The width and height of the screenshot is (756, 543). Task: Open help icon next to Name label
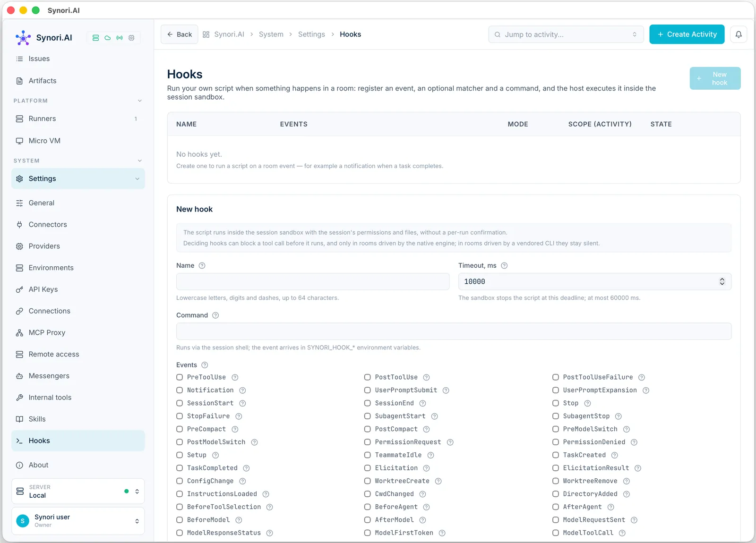tap(202, 265)
